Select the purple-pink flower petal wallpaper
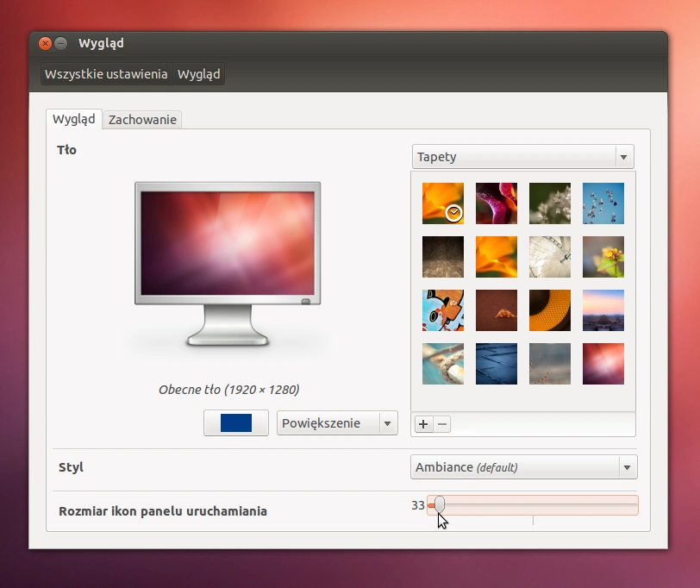The image size is (700, 588). (x=497, y=203)
